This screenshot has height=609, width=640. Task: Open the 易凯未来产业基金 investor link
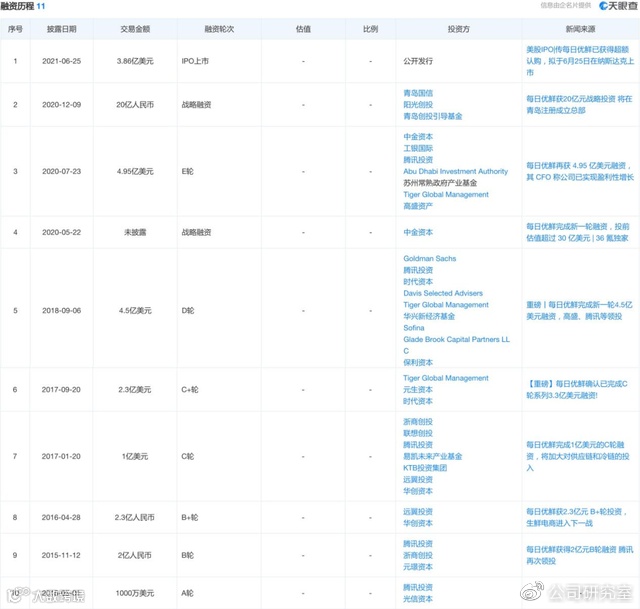point(433,456)
